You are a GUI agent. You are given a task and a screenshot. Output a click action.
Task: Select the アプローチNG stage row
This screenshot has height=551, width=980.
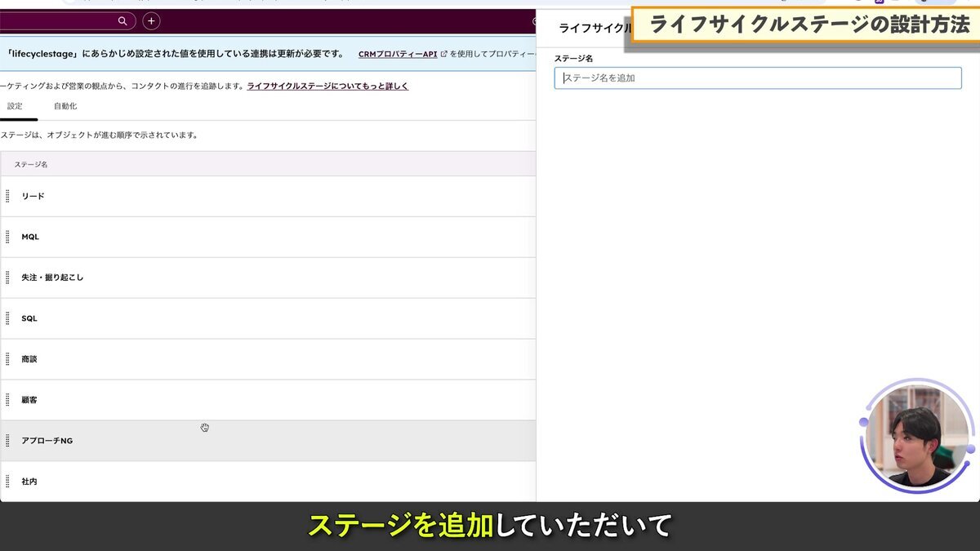tap(269, 441)
